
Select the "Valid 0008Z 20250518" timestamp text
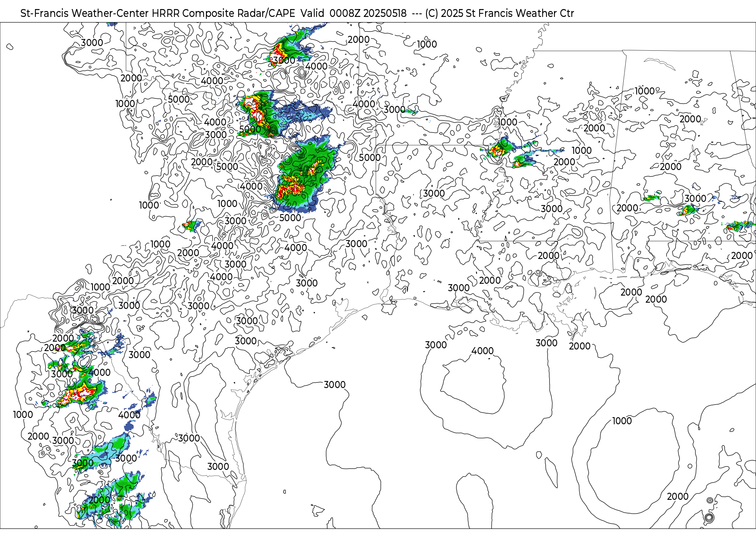click(x=354, y=13)
